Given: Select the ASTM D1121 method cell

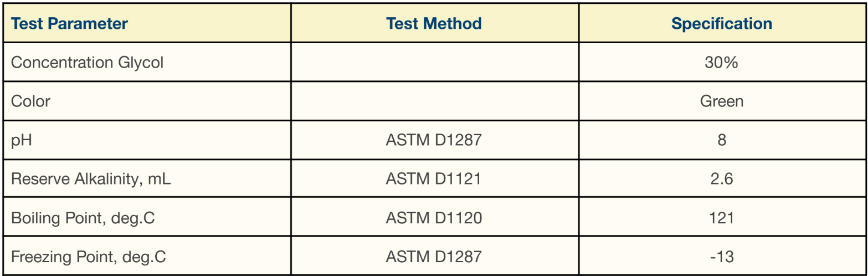Looking at the screenshot, I should (x=434, y=179).
